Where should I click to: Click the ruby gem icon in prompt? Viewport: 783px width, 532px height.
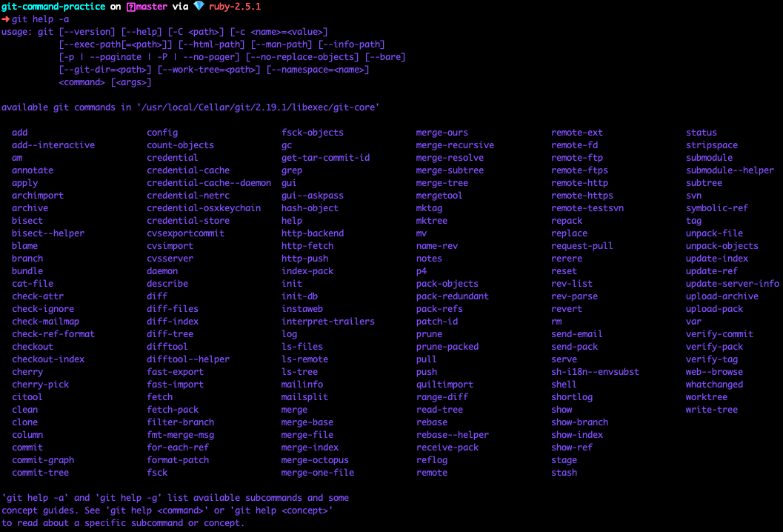pos(197,7)
